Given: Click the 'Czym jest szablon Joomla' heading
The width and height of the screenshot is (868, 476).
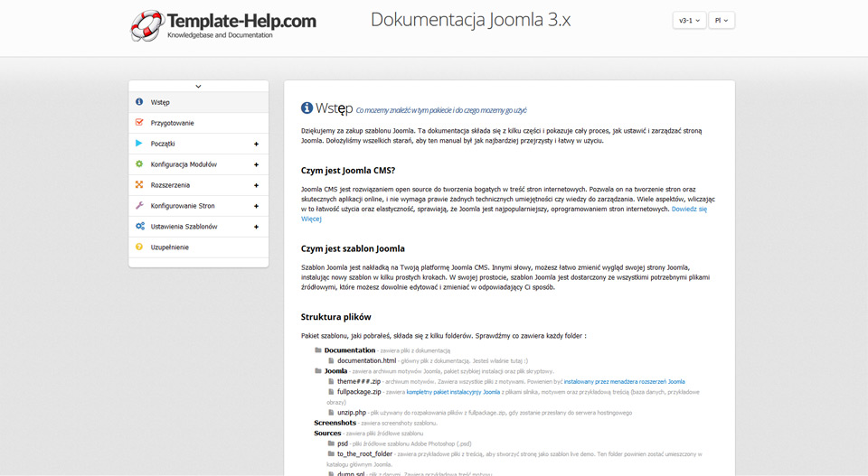Looking at the screenshot, I should [x=353, y=248].
